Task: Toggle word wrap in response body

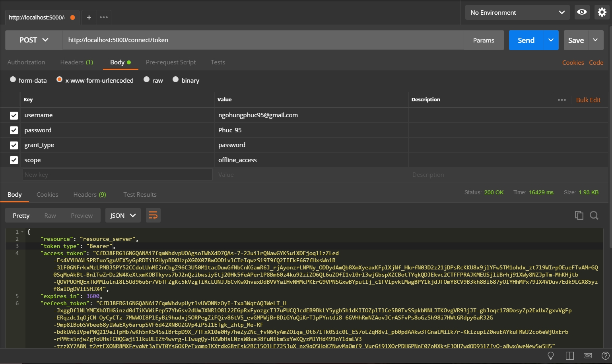Action: [153, 215]
